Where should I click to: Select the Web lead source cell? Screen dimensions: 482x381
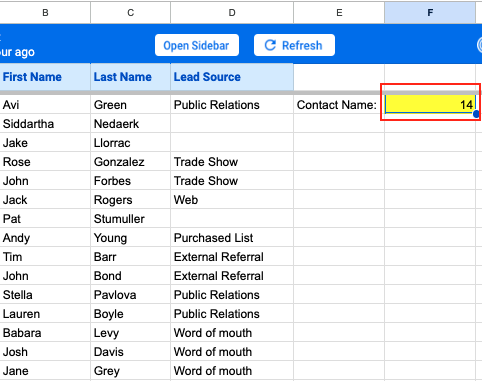pyautogui.click(x=232, y=200)
